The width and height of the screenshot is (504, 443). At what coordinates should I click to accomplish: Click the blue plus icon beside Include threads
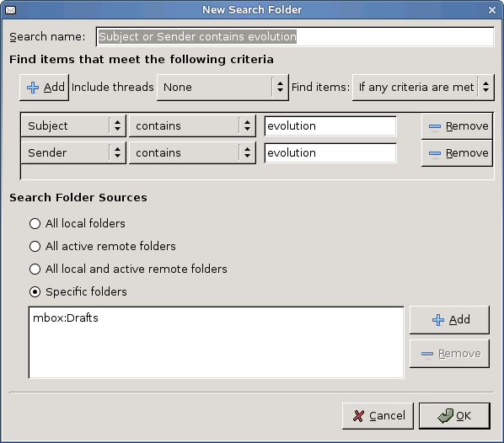coord(33,88)
